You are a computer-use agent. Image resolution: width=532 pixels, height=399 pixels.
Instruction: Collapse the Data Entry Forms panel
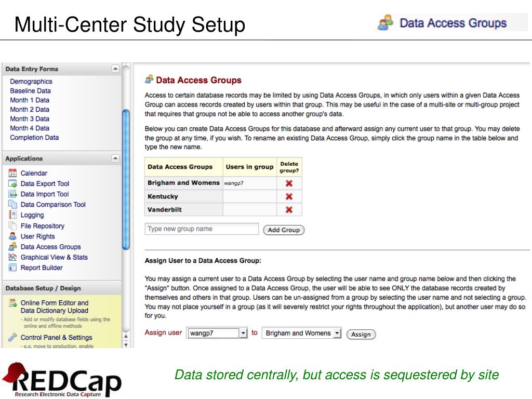coord(115,69)
